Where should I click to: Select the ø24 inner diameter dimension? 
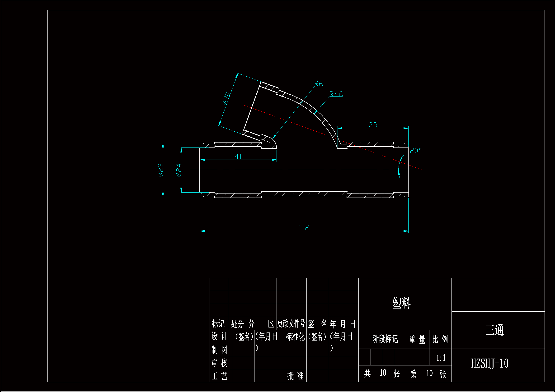click(179, 170)
